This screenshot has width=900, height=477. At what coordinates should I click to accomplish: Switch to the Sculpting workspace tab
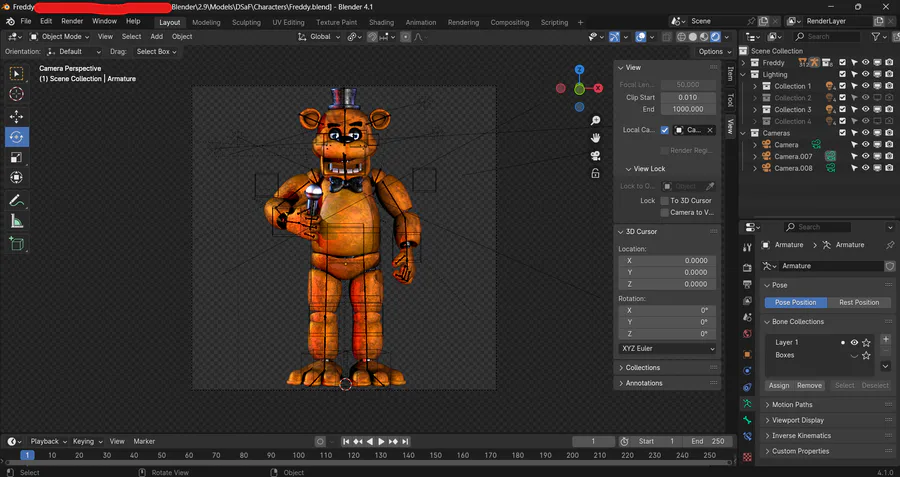coord(246,21)
